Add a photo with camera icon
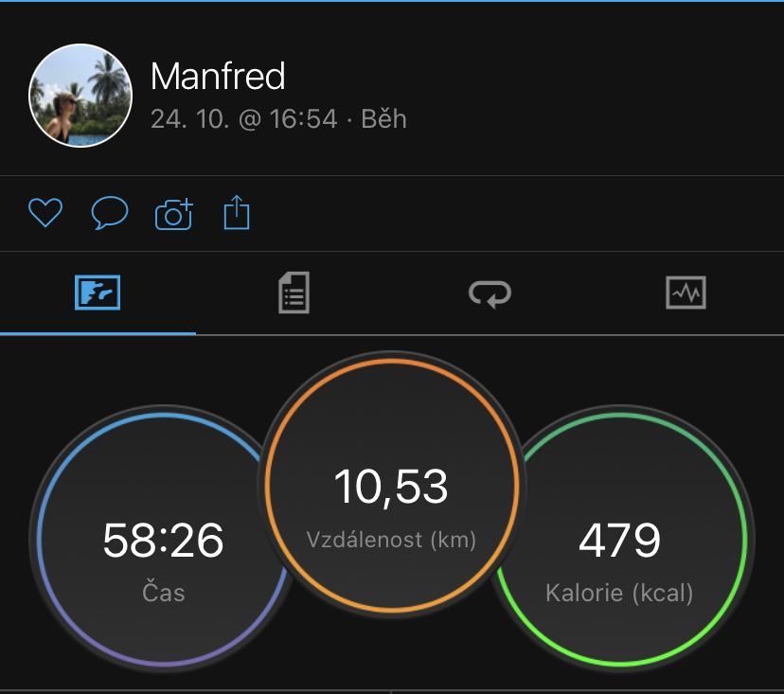Viewport: 784px width, 694px height. pos(174,214)
